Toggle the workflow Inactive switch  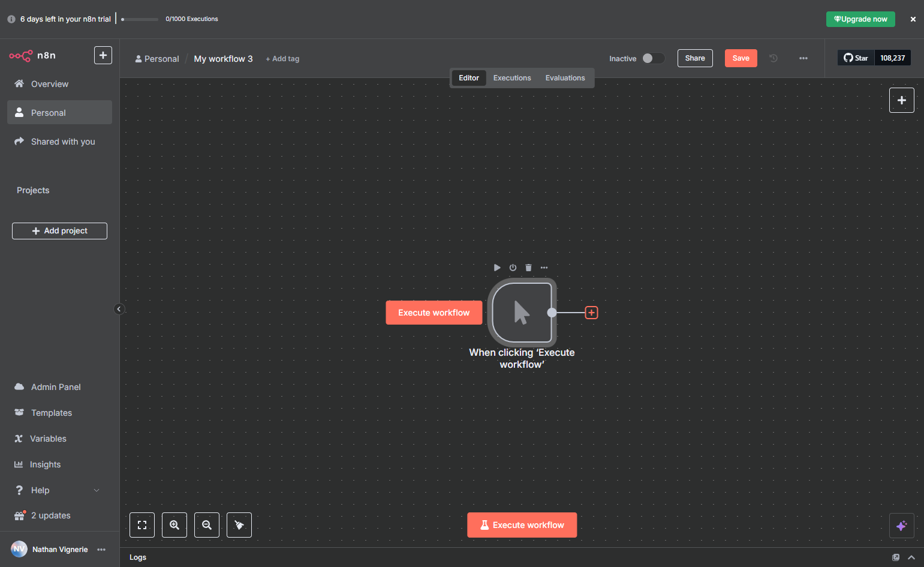tap(654, 58)
